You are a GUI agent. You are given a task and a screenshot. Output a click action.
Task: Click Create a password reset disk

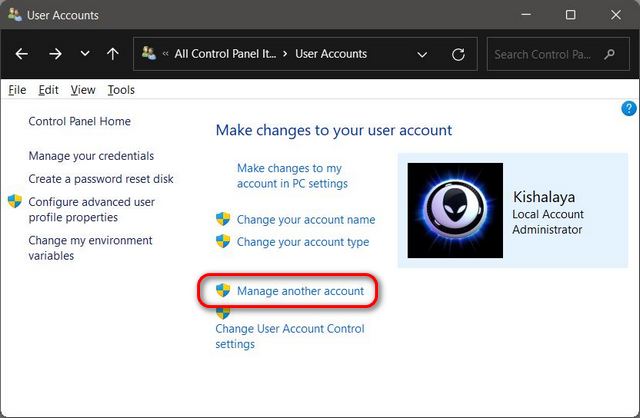[x=100, y=179]
